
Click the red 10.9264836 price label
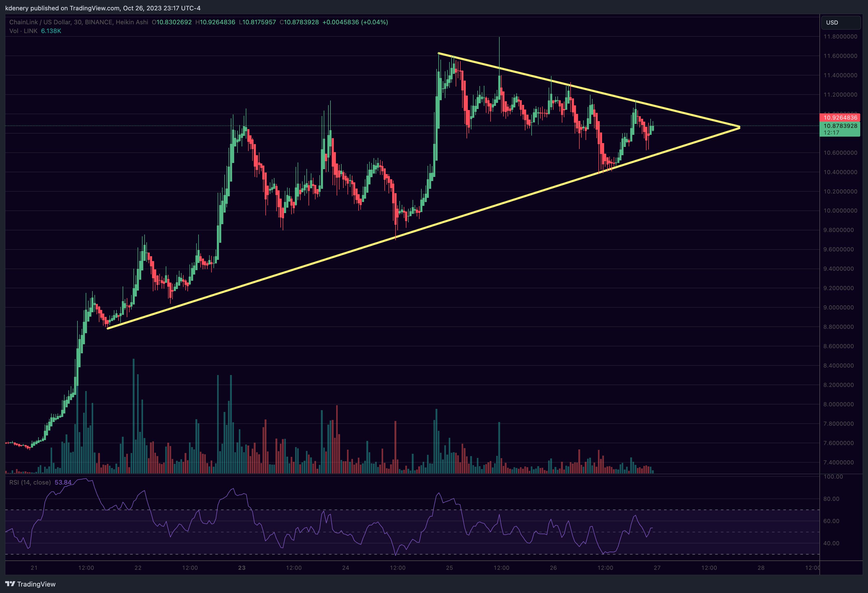tap(840, 117)
